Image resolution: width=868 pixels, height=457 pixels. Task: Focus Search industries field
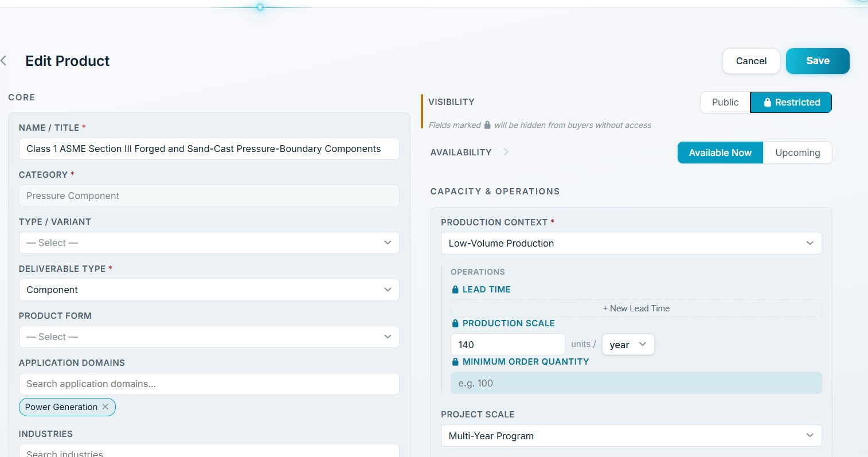pyautogui.click(x=209, y=451)
